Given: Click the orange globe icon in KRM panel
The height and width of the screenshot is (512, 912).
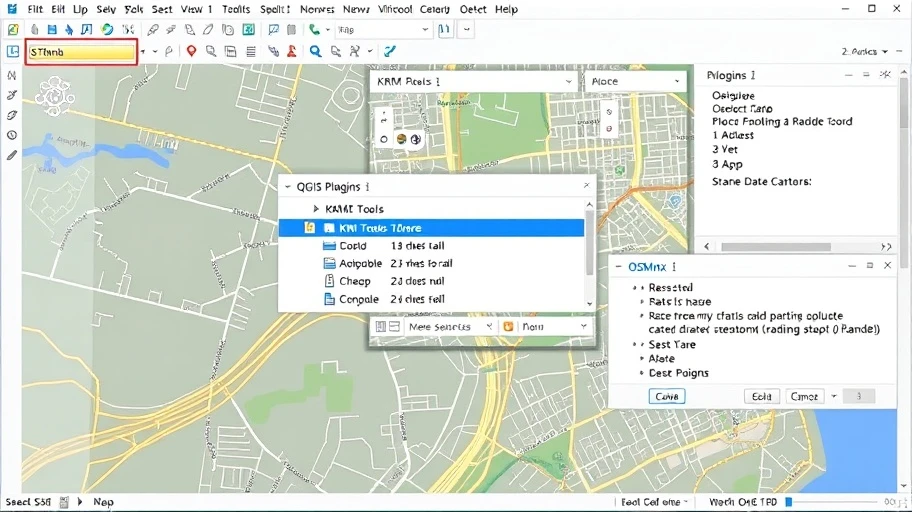Looking at the screenshot, I should point(401,139).
